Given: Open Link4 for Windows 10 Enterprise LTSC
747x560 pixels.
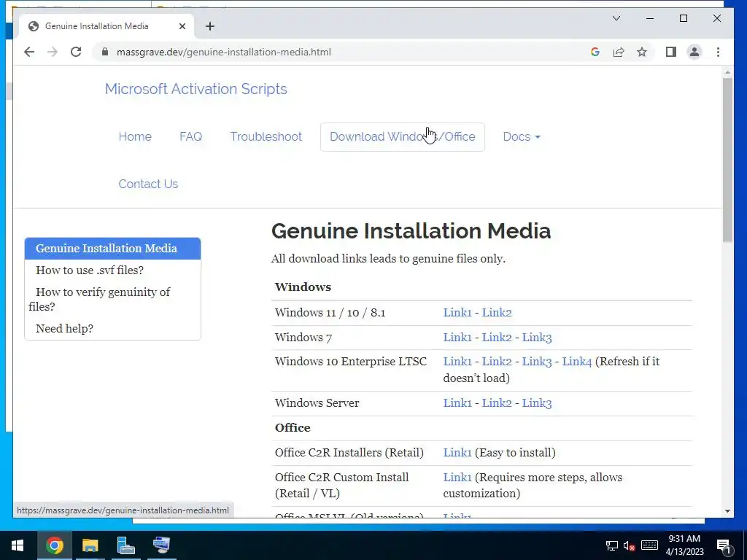Looking at the screenshot, I should tap(577, 362).
